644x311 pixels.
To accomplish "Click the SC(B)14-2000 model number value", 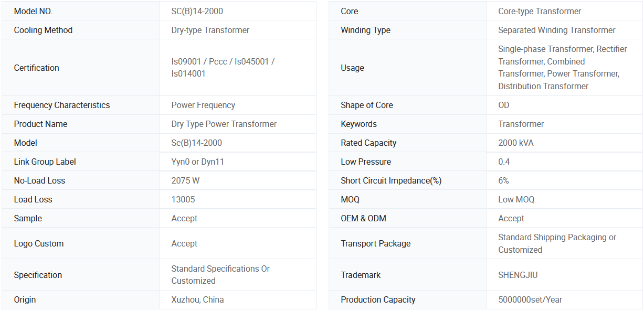I will click(x=197, y=11).
